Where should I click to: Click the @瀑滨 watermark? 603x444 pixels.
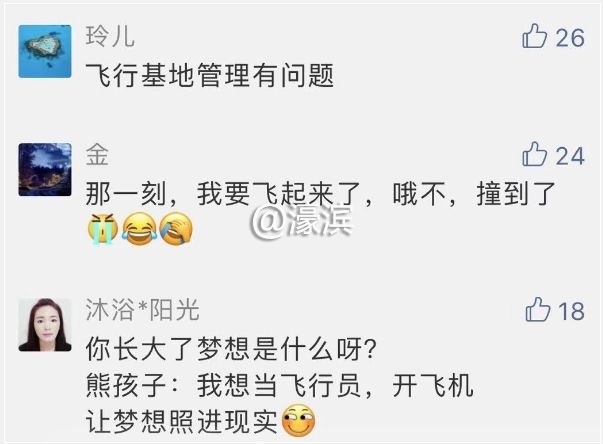[302, 221]
